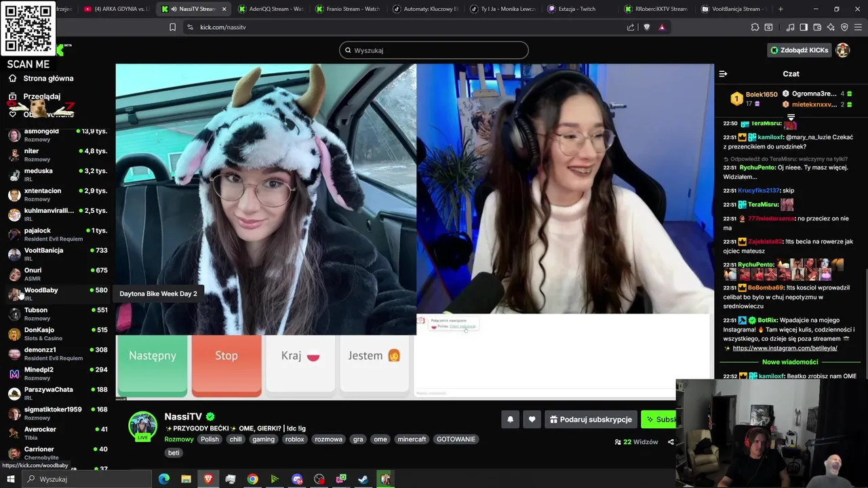Click the NassiTV channel avatar

point(142,426)
